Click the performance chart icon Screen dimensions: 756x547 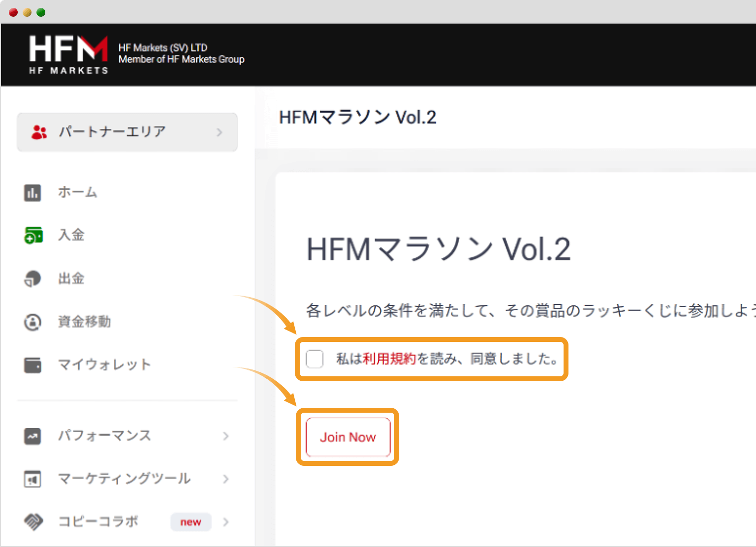[x=32, y=436]
